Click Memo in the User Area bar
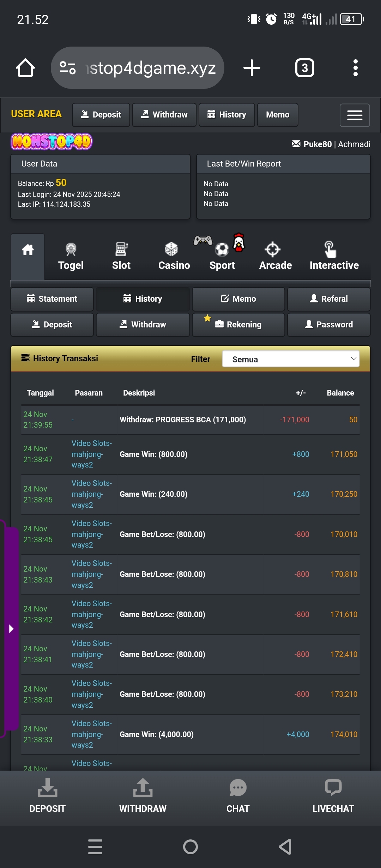 click(x=278, y=115)
